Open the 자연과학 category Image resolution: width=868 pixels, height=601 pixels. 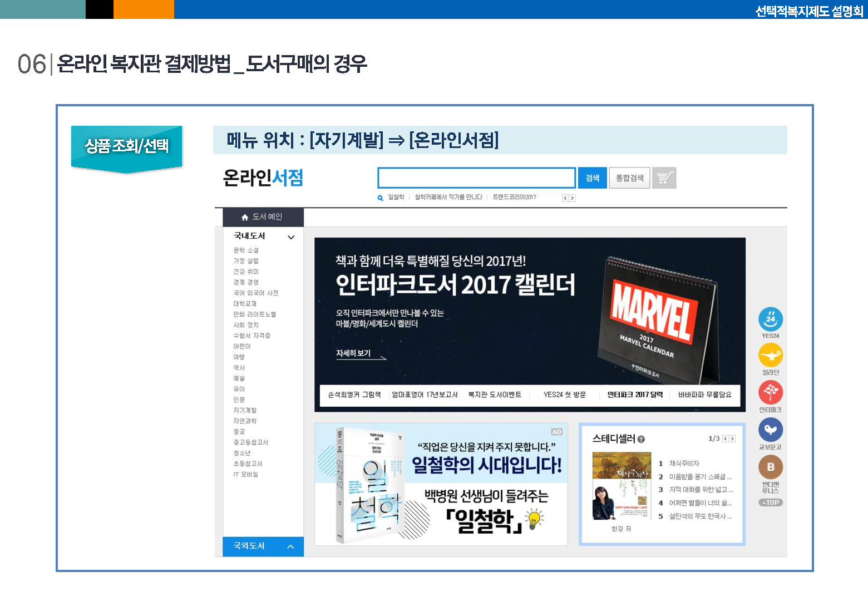point(245,421)
